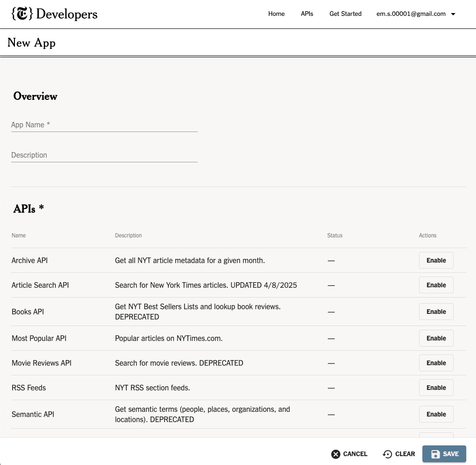The width and height of the screenshot is (476, 465).
Task: Click the Name column header
Action: [x=19, y=236]
